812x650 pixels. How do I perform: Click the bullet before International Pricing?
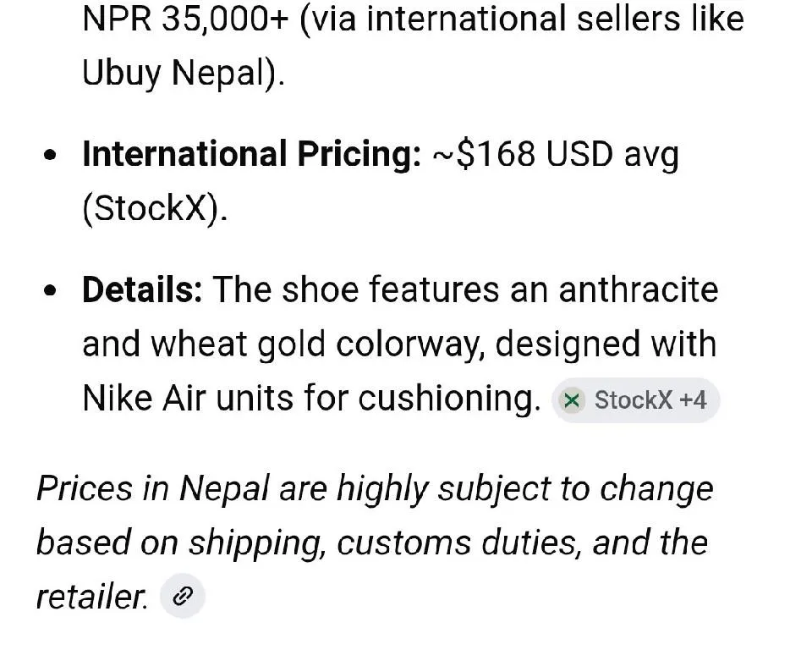coord(52,157)
